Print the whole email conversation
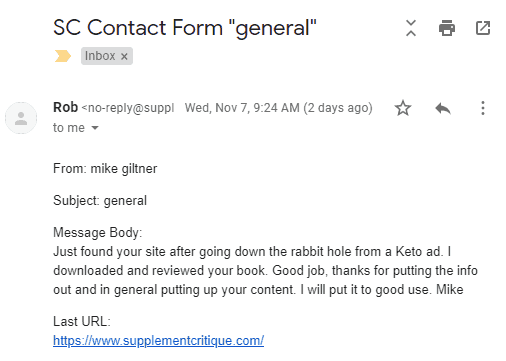The height and width of the screenshot is (361, 506). pyautogui.click(x=447, y=28)
